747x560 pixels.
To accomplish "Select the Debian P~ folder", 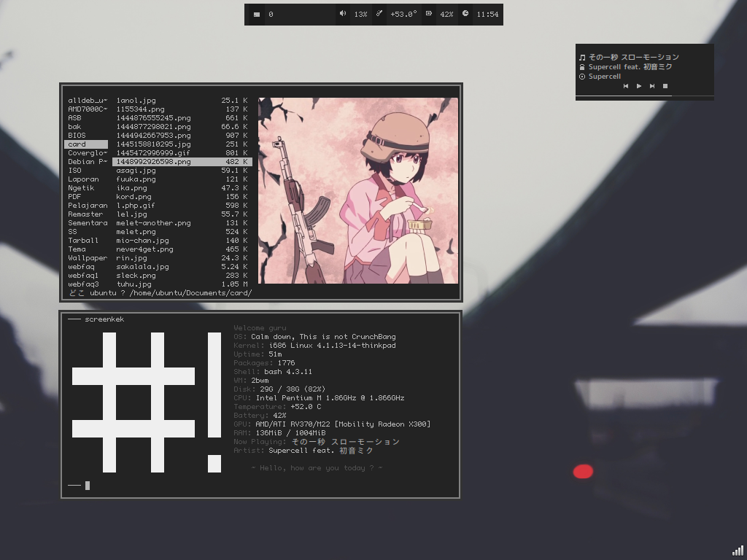I will [x=88, y=162].
